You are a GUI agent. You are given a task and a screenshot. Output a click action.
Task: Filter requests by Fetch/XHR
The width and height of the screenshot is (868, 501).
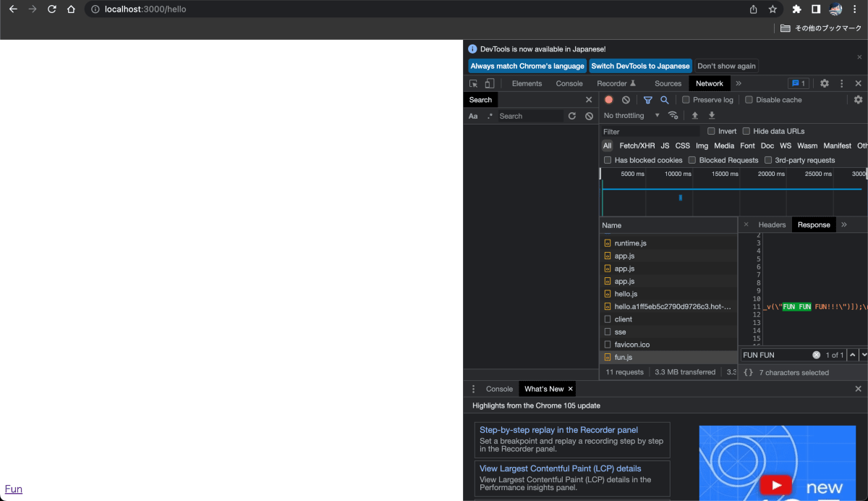click(x=637, y=146)
